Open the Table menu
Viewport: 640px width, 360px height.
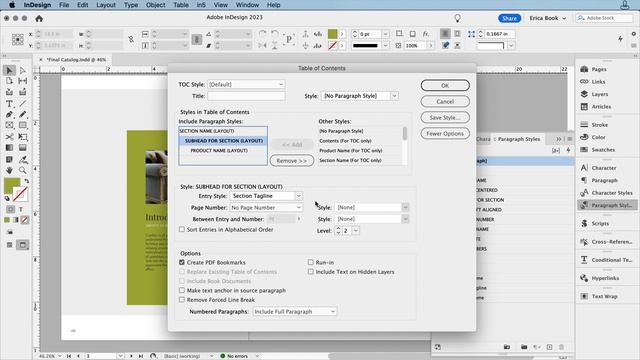tap(181, 5)
